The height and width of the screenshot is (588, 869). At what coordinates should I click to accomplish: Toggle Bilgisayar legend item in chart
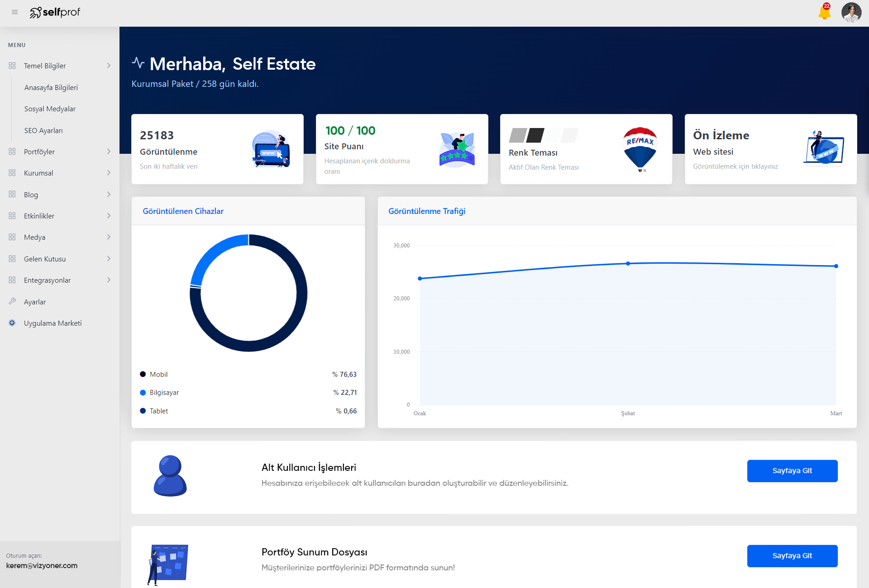pos(159,393)
